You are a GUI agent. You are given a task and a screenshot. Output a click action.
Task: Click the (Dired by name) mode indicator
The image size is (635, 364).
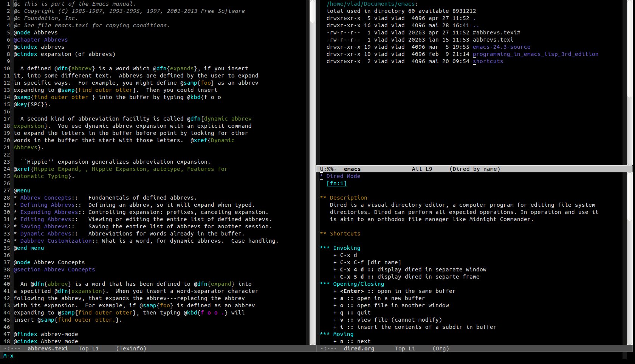[x=475, y=169]
